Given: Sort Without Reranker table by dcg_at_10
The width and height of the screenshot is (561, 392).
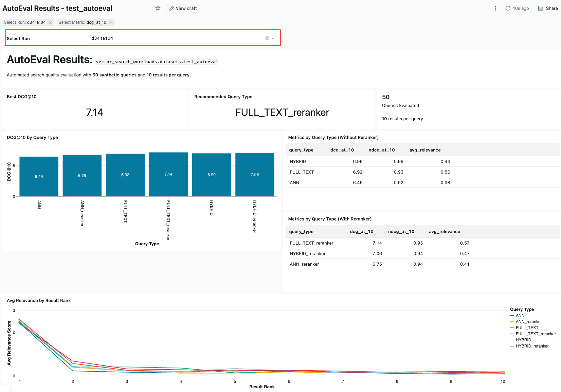Looking at the screenshot, I should (x=342, y=150).
